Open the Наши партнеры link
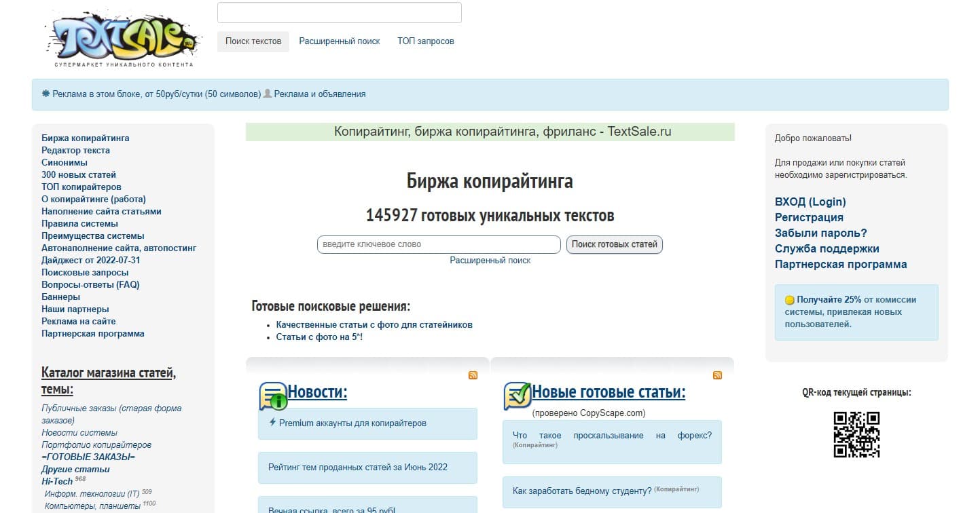980x513 pixels. (x=75, y=309)
